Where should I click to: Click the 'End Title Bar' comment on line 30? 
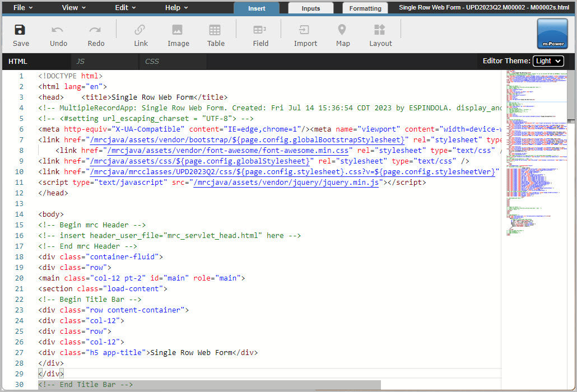[x=85, y=385]
